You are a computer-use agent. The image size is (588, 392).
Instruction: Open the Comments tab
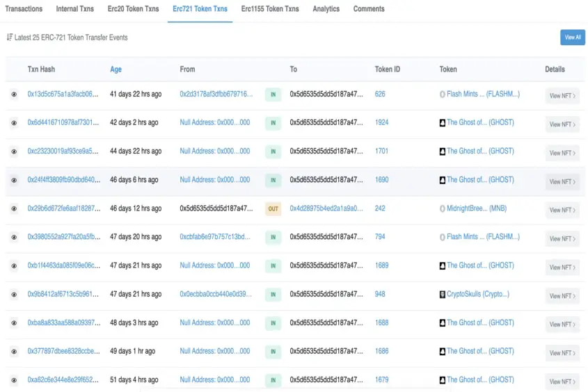tap(369, 8)
